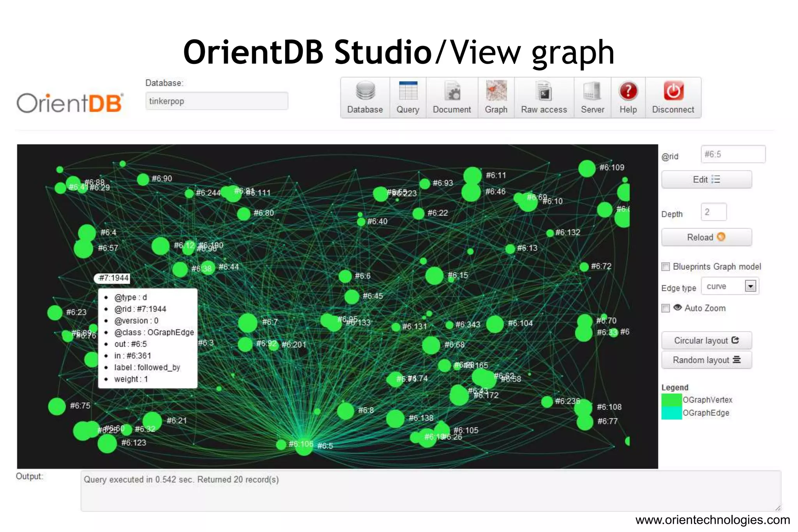Click the OGraphVertex green legend swatch

pos(672,400)
